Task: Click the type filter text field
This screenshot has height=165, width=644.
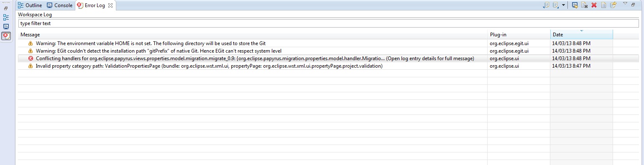Action: coord(328,23)
